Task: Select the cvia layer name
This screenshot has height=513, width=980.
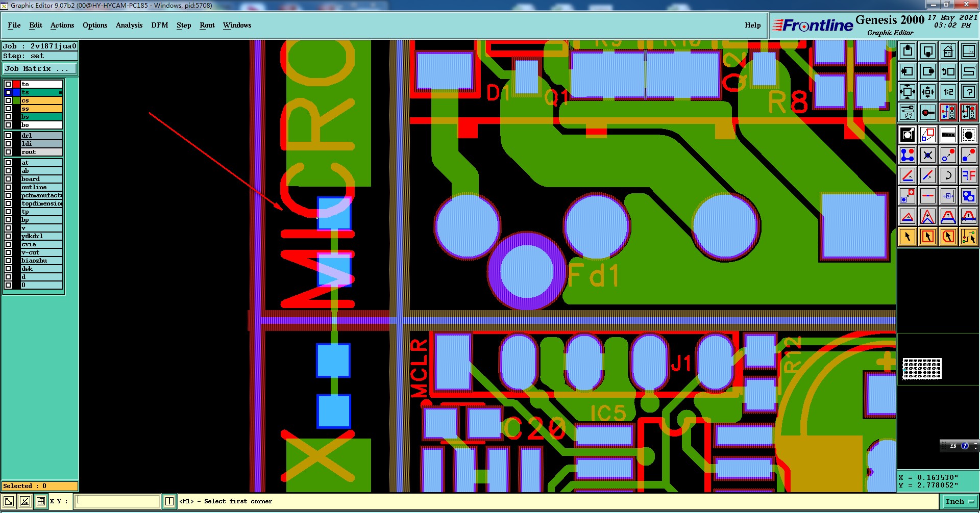Action: 41,244
